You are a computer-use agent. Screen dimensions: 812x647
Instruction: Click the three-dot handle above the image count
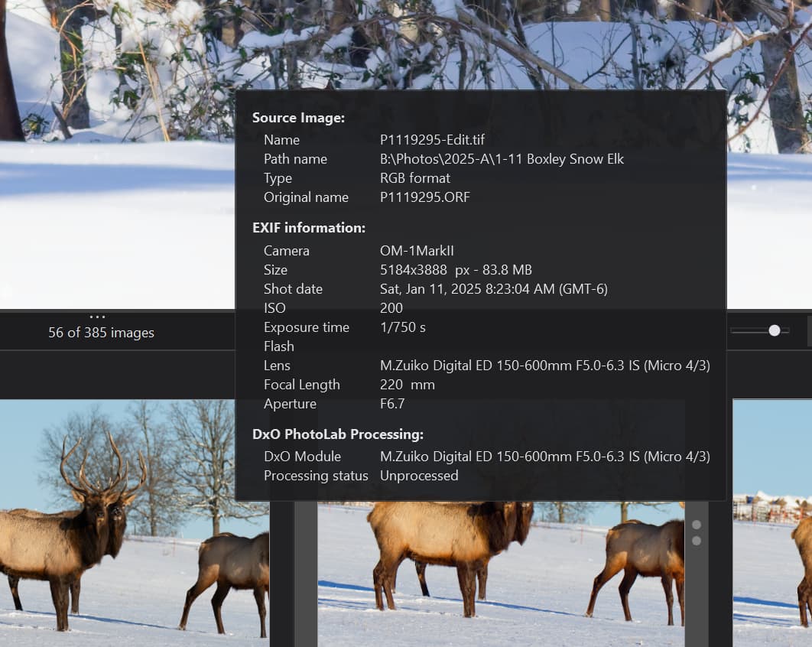[x=97, y=317]
